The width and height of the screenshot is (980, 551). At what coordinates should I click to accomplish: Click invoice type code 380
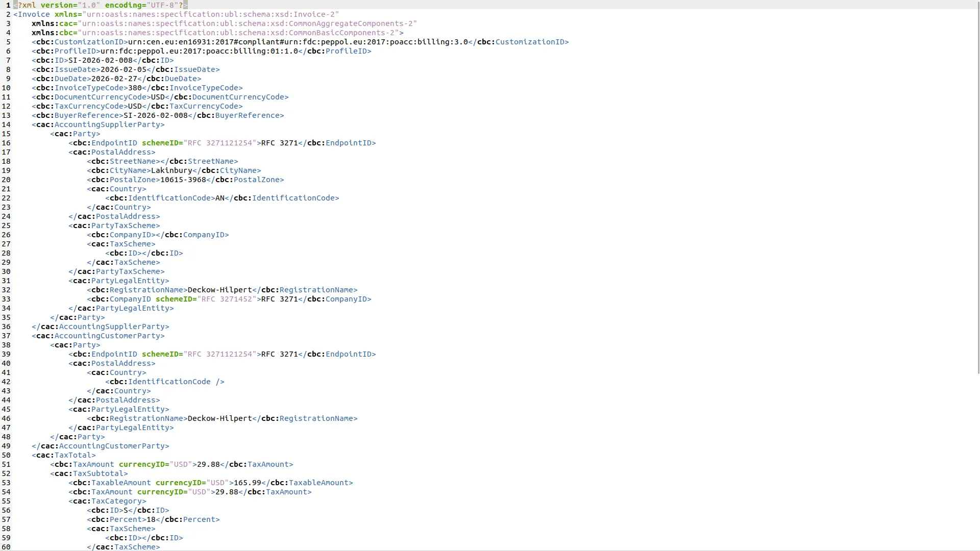(135, 88)
